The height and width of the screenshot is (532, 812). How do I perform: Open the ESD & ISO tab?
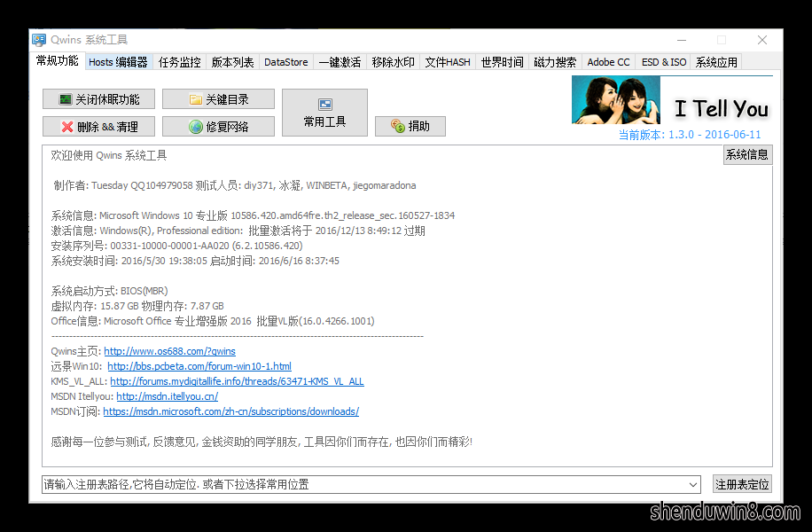pyautogui.click(x=664, y=62)
